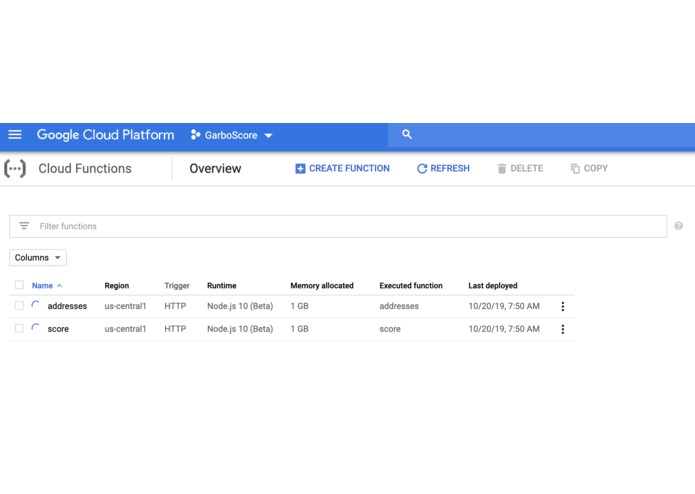Click the Trigger column header
This screenshot has width=695, height=494.
point(177,286)
